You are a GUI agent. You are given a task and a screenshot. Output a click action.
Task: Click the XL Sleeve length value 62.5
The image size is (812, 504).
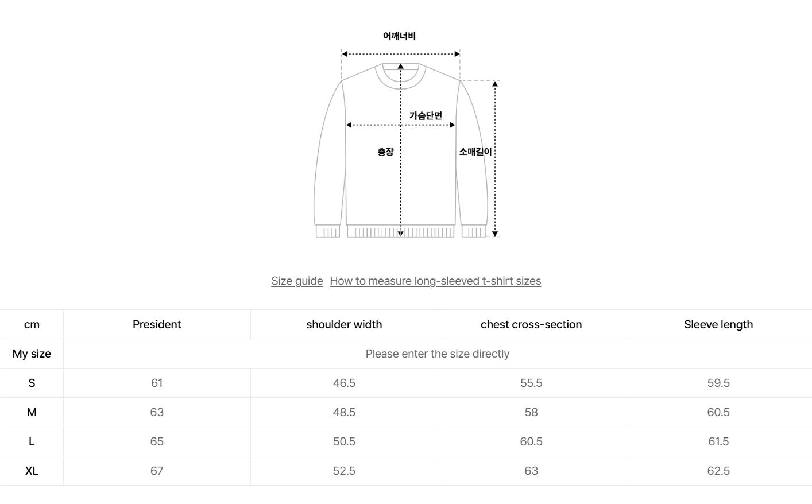point(718,471)
